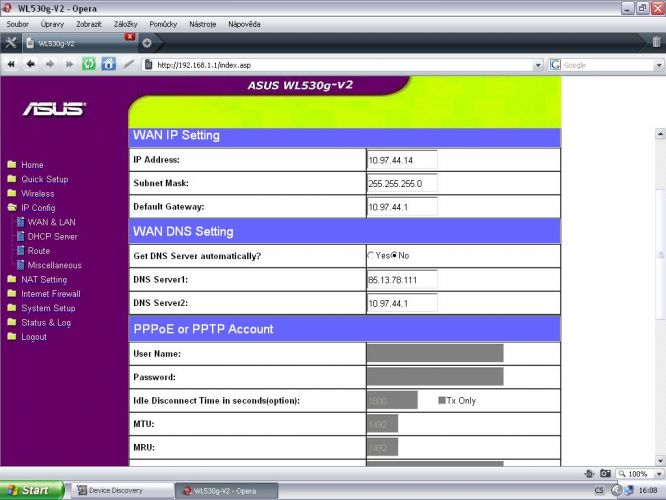
Task: Toggle the Tx Only checkbox
Action: (442, 400)
